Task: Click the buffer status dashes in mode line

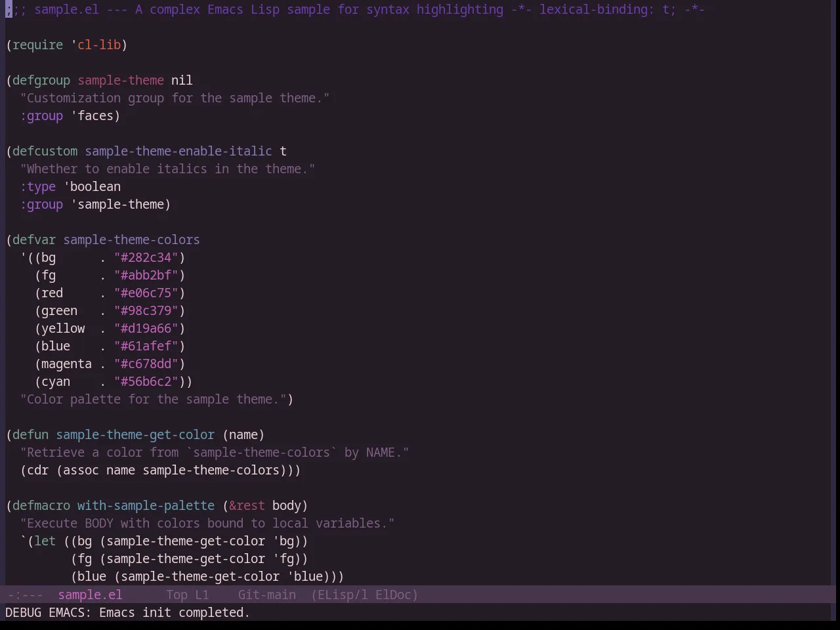Action: (25, 595)
